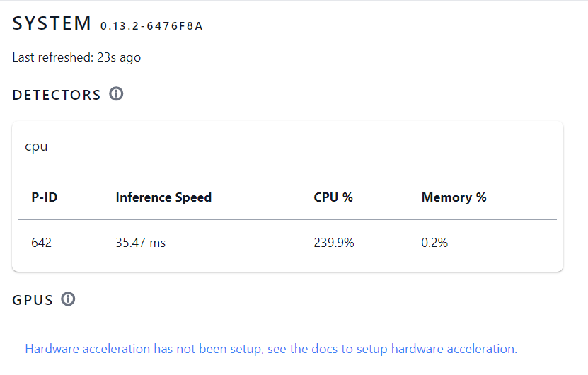The width and height of the screenshot is (588, 375).
Task: Select the 'cpu' detector name
Action: (x=36, y=146)
